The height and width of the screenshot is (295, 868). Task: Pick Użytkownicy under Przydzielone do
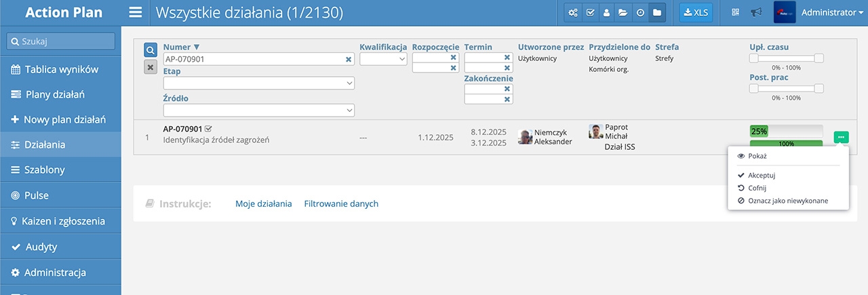coord(608,58)
